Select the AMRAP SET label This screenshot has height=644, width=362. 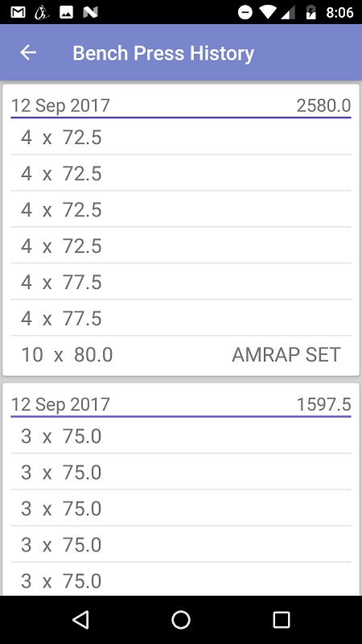286,354
